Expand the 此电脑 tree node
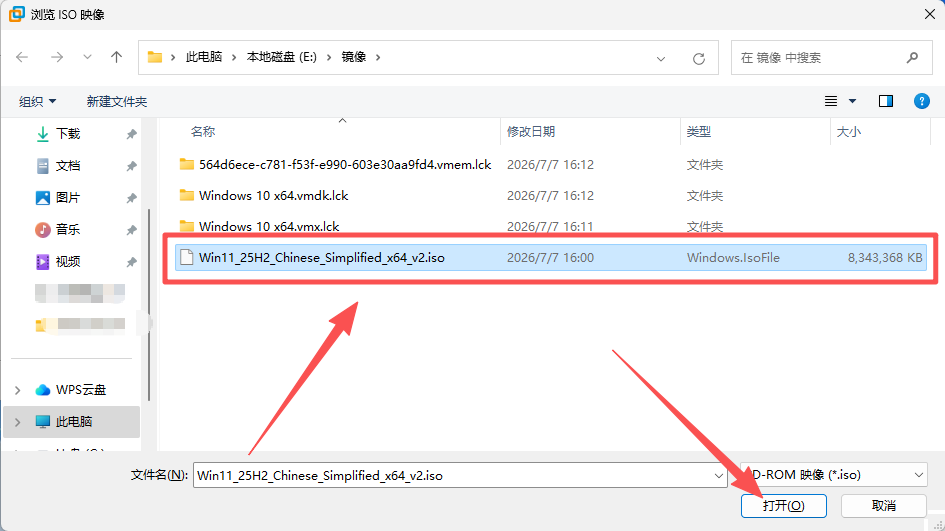Screen dimensions: 945x531 coord(17,422)
